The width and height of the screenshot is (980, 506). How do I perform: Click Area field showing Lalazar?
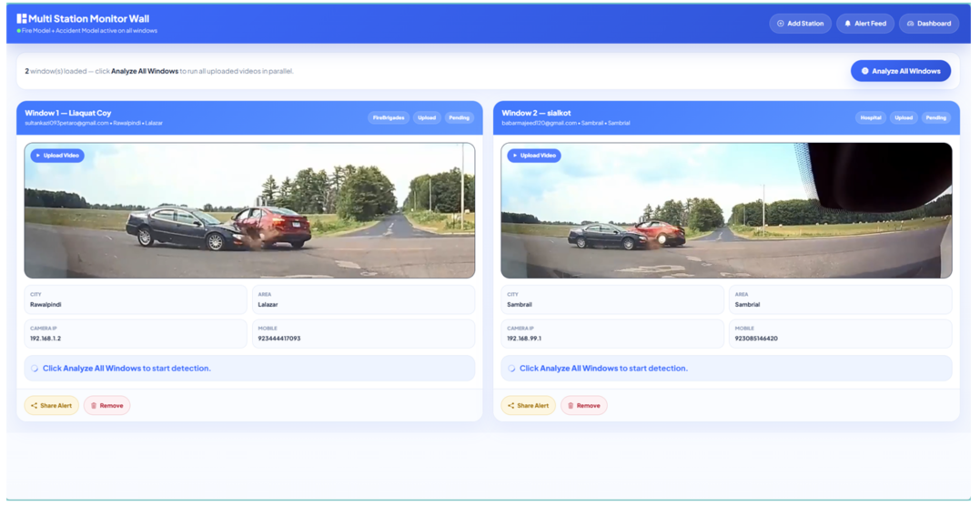pos(363,299)
